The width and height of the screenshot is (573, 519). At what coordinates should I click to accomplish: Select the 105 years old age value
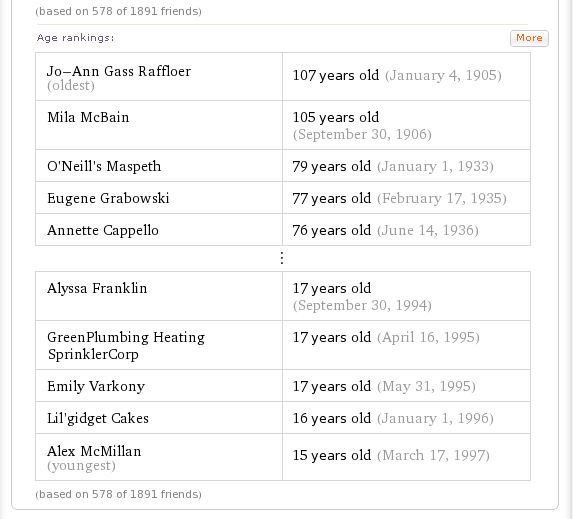click(x=336, y=117)
